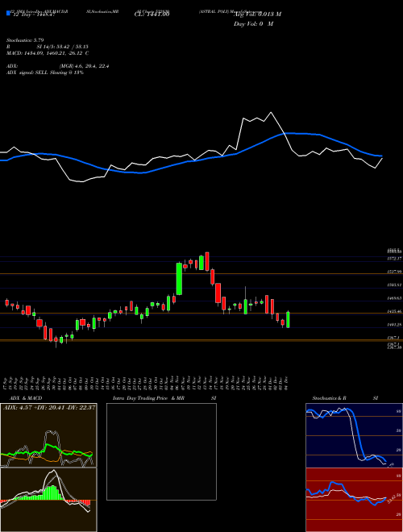Click the red RSI chart panel

tap(354, 500)
